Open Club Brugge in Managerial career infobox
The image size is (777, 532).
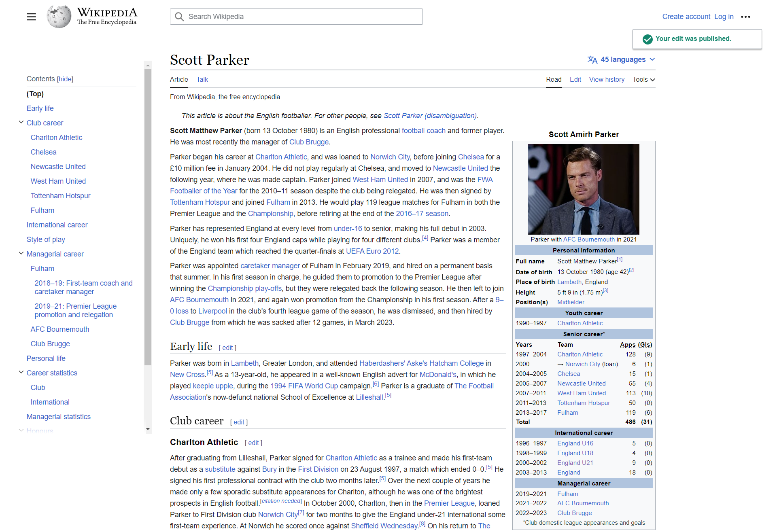(574, 513)
